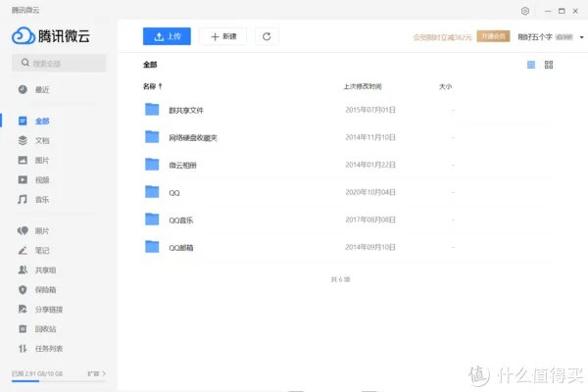The height and width of the screenshot is (392, 588).
Task: Click the 照片 photos heart icon
Action: (23, 230)
